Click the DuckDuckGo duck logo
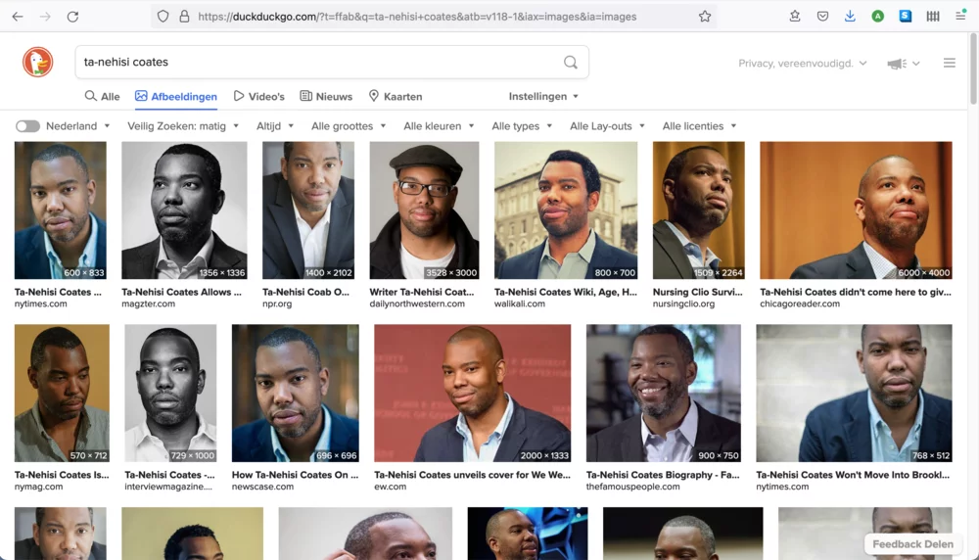The image size is (979, 560). pos(38,62)
